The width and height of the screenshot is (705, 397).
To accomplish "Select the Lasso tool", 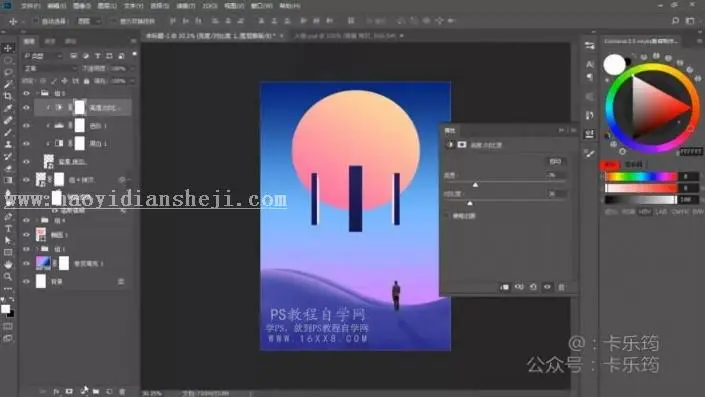I will tap(8, 72).
